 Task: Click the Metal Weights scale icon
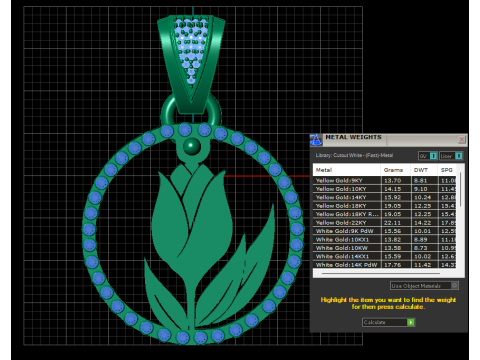[316, 140]
